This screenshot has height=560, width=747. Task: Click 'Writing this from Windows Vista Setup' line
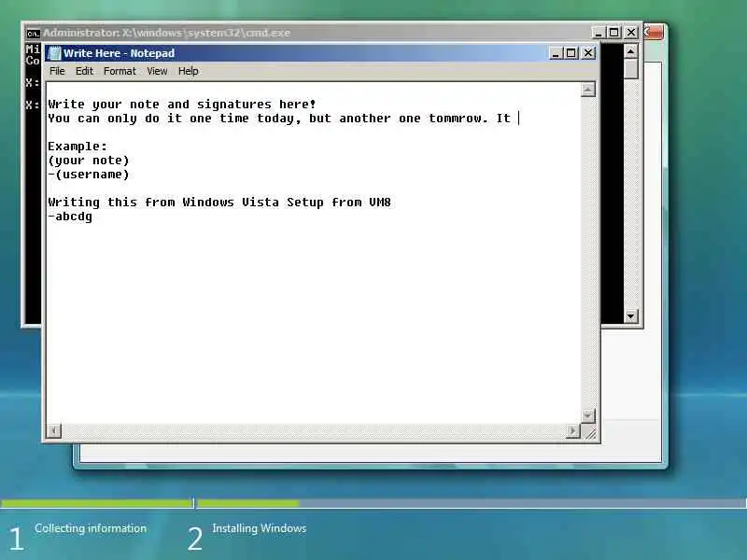pos(219,203)
